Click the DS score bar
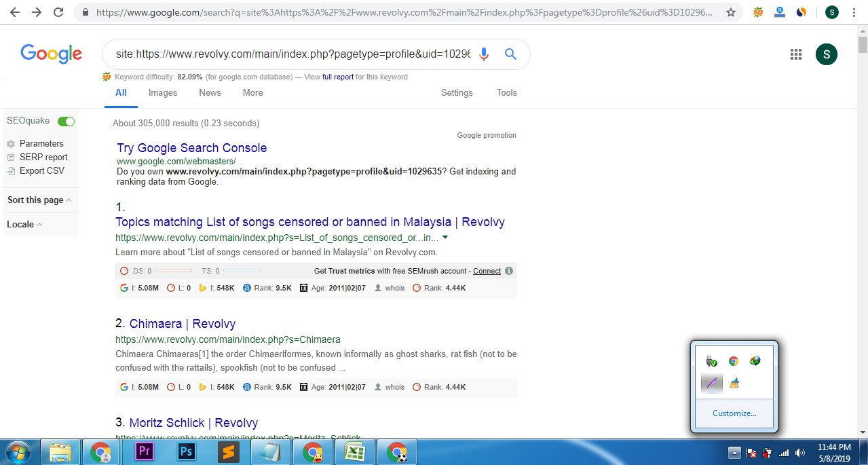Viewport: 868px width, 465px height. [x=173, y=271]
